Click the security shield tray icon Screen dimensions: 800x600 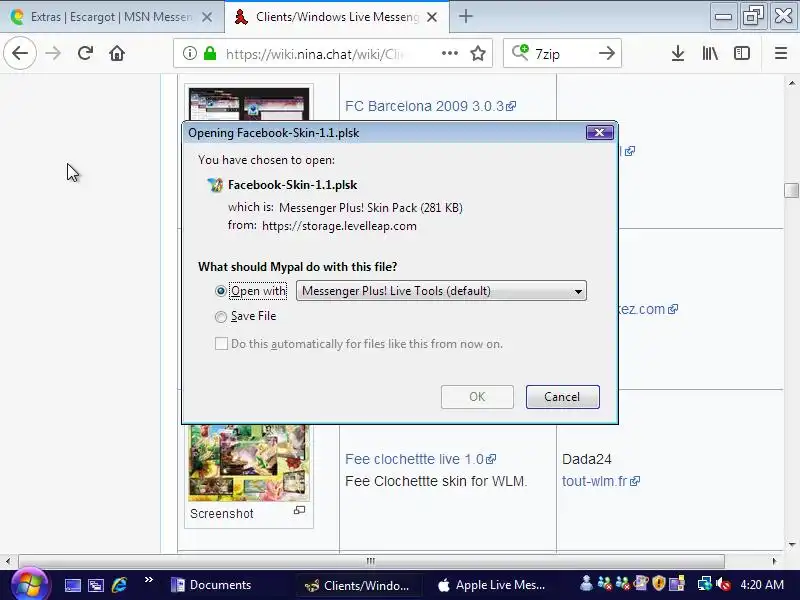(659, 583)
